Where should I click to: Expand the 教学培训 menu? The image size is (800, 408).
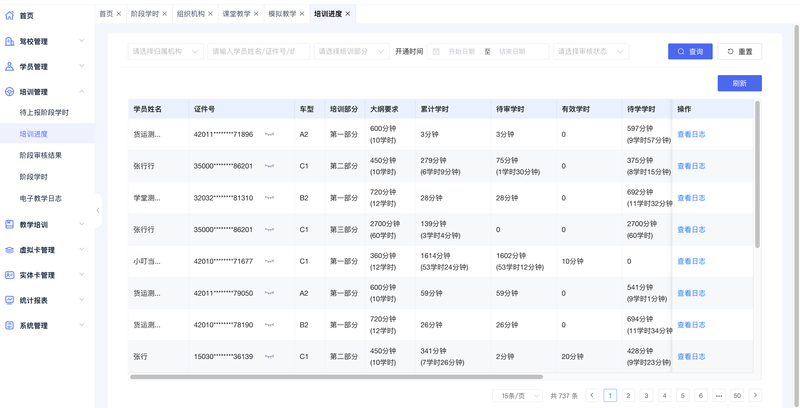(x=82, y=224)
